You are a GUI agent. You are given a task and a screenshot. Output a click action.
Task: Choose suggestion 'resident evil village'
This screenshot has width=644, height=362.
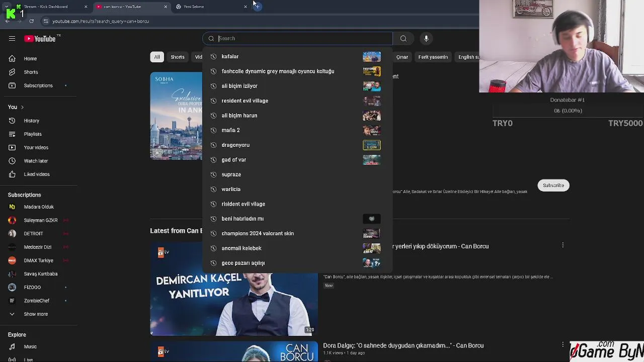(x=297, y=101)
